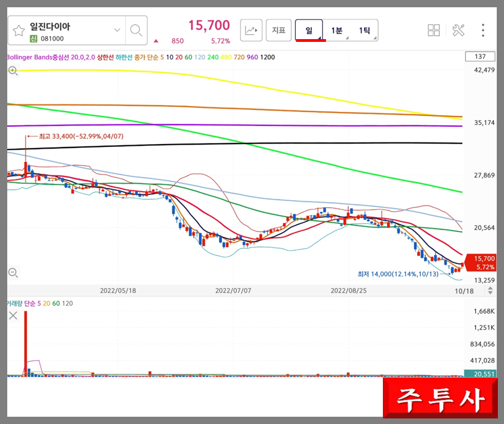Click the 2022/08/25 date axis label

tap(348, 290)
